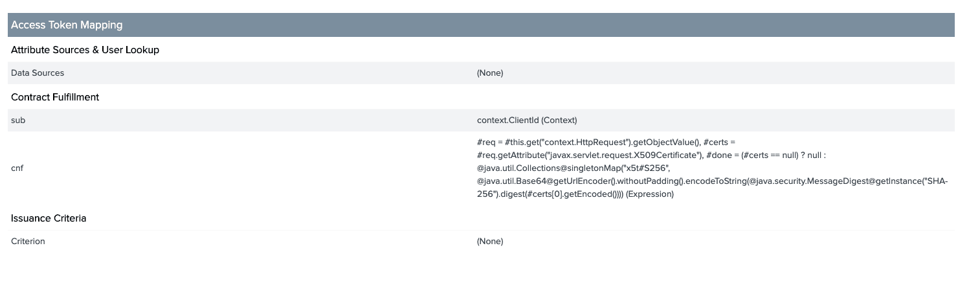
Task: Open the Issuance Criteria section heading
Action: click(x=49, y=218)
